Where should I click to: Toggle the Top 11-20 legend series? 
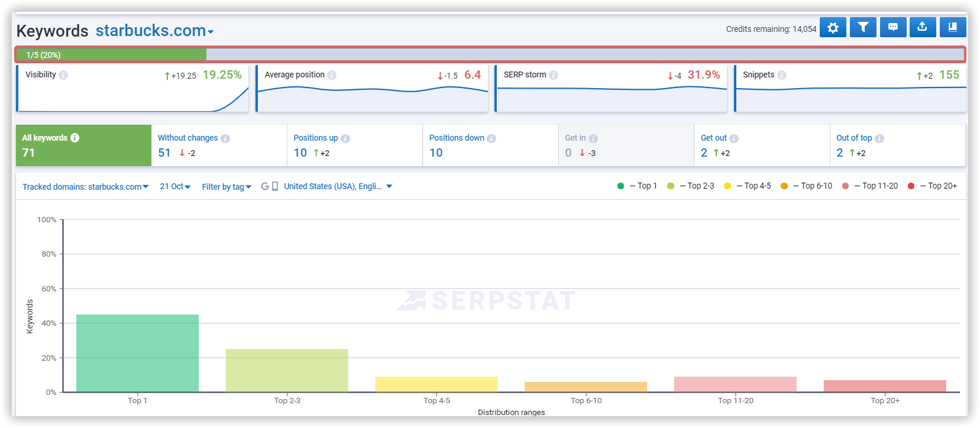869,186
